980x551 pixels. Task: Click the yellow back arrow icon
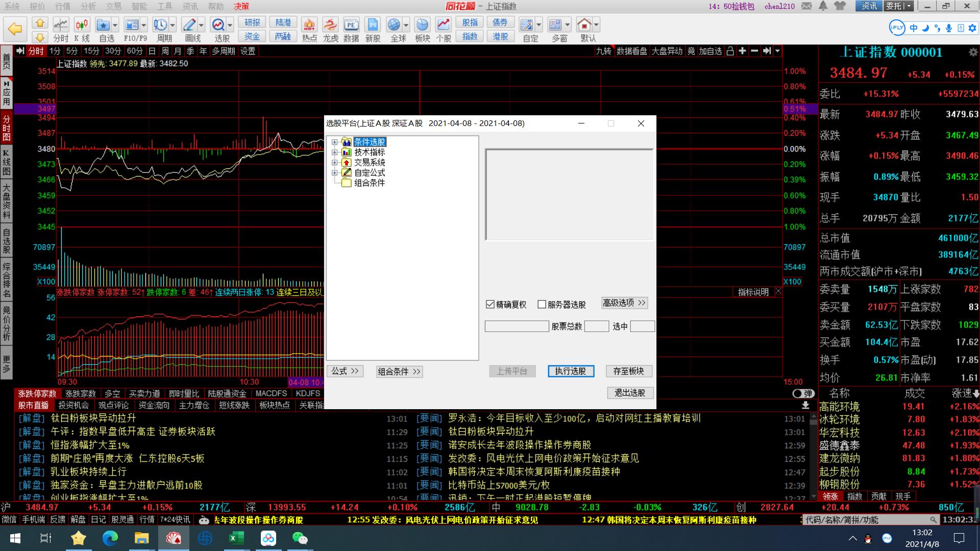pyautogui.click(x=15, y=29)
